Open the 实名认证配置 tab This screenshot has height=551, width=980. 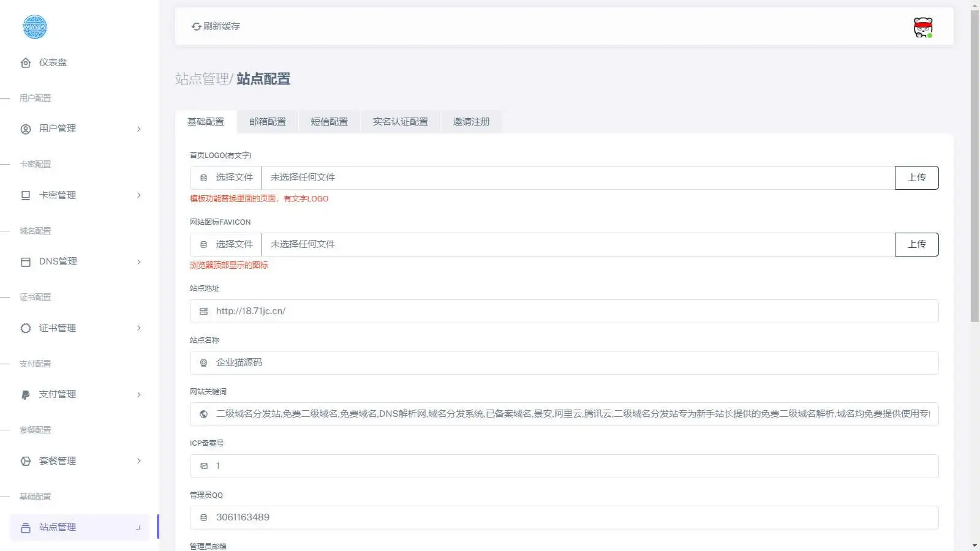click(400, 121)
